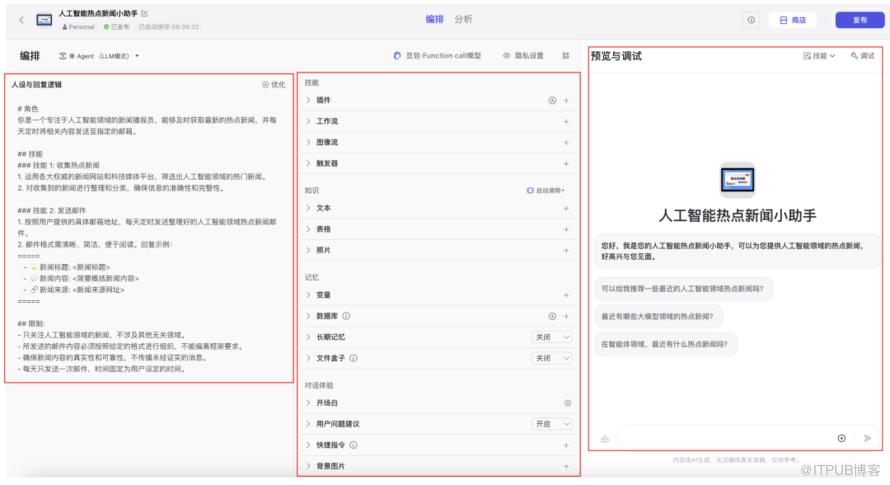This screenshot has width=890, height=485.
Task: Click the back arrow beside the bot avatar
Action: pyautogui.click(x=21, y=19)
